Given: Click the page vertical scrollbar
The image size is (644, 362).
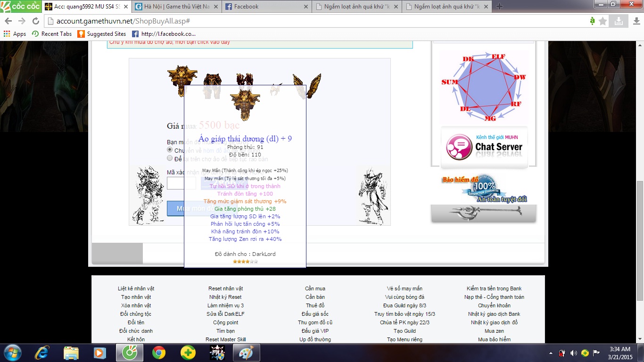Looking at the screenshot, I should 640,240.
